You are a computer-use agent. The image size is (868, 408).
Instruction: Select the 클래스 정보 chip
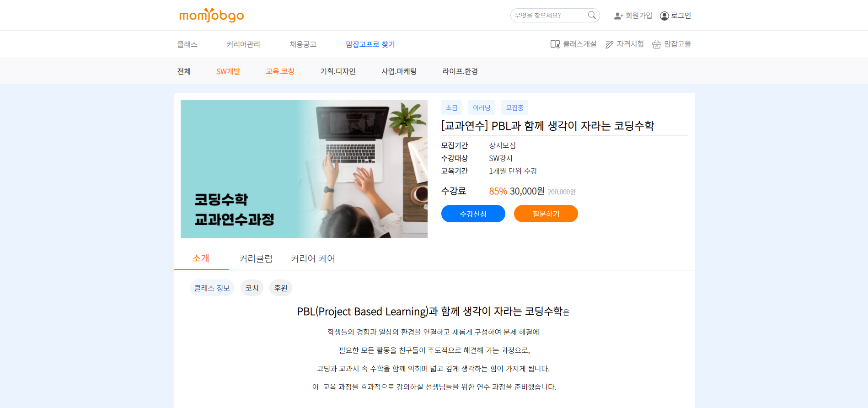point(212,288)
